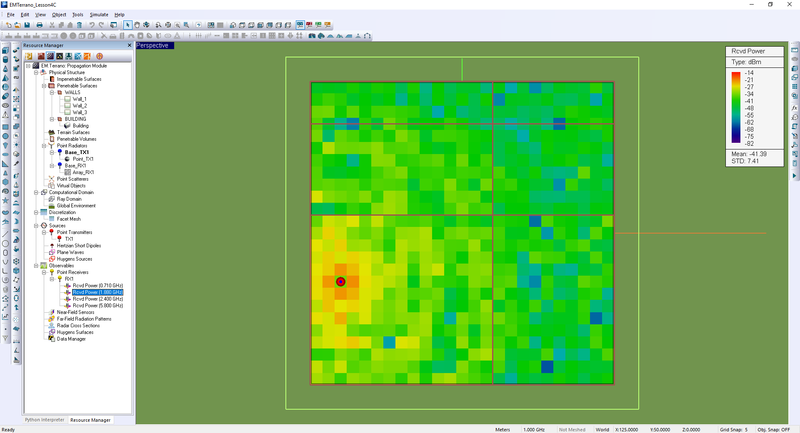This screenshot has width=800, height=433.
Task: Click the Facet Mesh item icon
Action: (52, 217)
